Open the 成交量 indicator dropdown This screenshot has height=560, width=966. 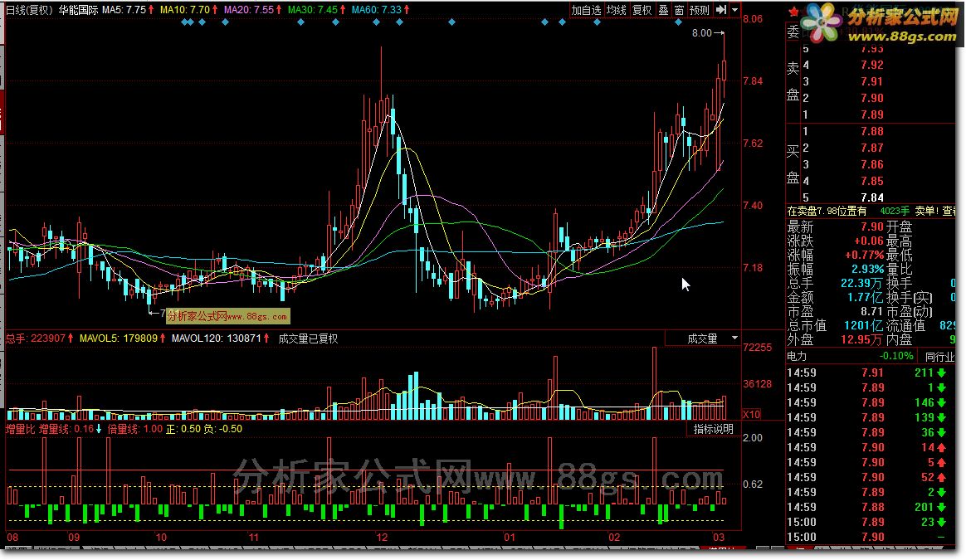pyautogui.click(x=734, y=338)
